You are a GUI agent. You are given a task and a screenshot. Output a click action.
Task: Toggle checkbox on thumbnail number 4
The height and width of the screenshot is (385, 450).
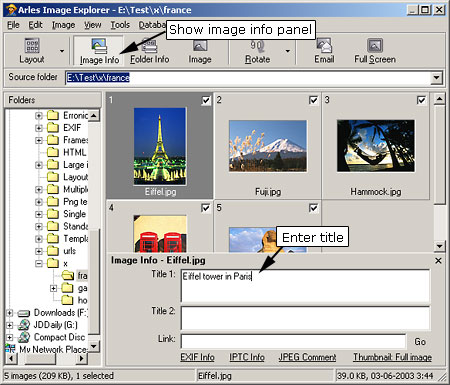click(x=206, y=208)
